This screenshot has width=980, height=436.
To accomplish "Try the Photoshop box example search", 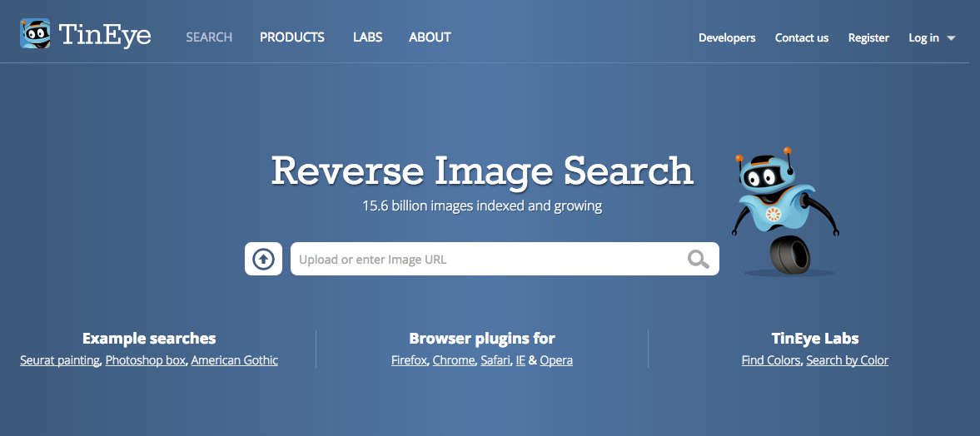I will [146, 360].
